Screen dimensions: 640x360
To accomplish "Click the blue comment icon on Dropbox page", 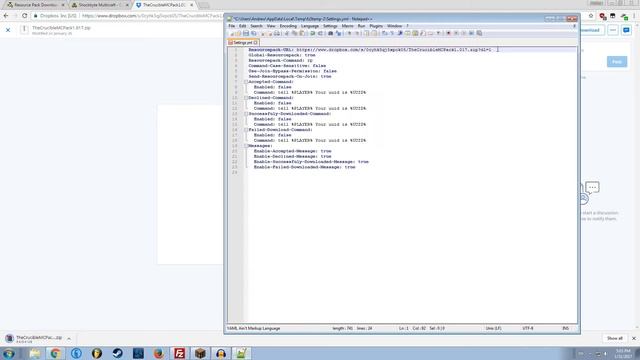I will coord(627,30).
